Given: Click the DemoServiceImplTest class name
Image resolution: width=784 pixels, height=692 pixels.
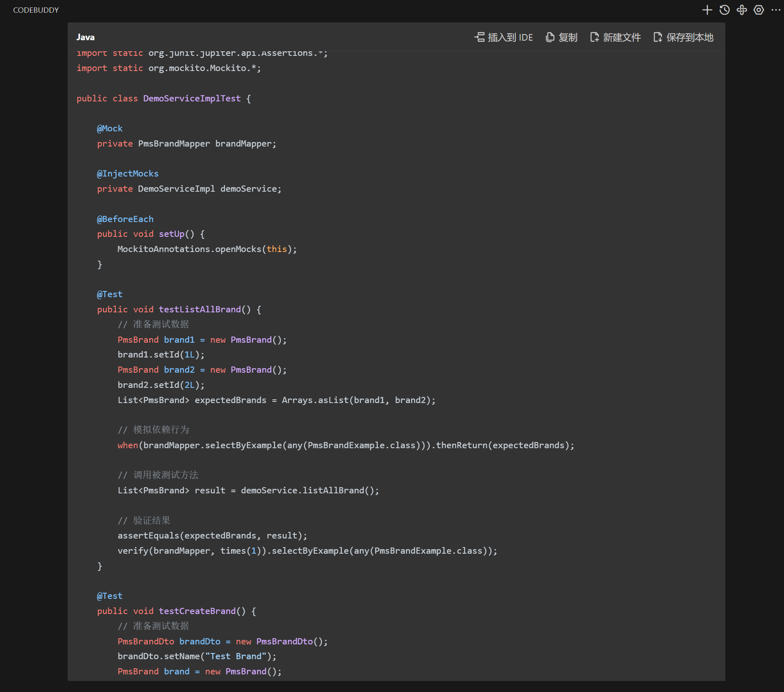Looking at the screenshot, I should 192,99.
